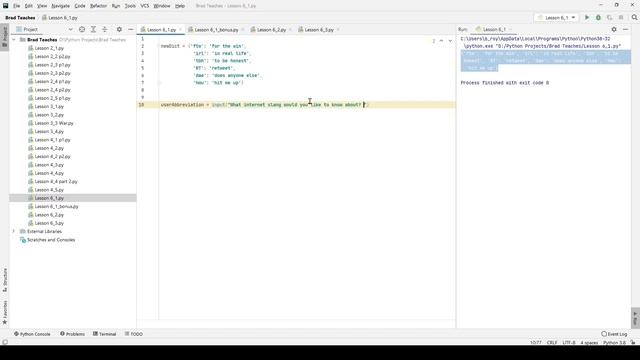Screen dimensions: 640x360
Task: Open the Window menu
Action: (x=162, y=6)
